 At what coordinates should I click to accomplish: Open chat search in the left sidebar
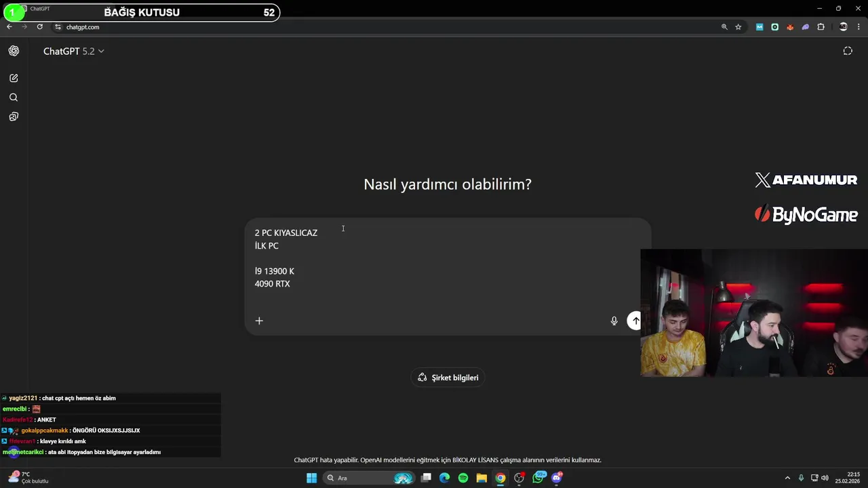(14, 98)
